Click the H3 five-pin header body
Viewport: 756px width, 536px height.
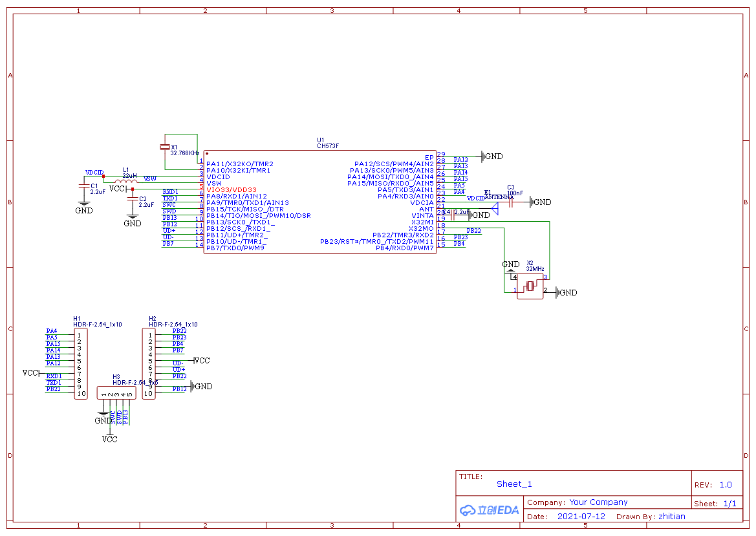pos(116,393)
